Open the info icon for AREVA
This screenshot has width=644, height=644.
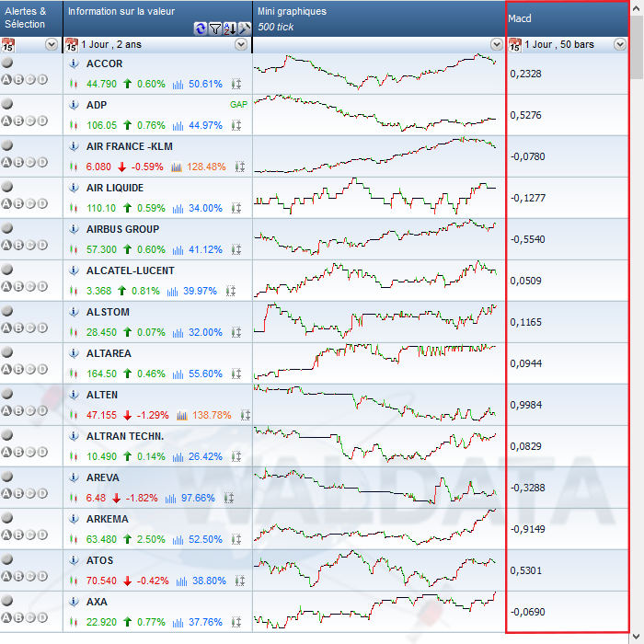(x=74, y=477)
